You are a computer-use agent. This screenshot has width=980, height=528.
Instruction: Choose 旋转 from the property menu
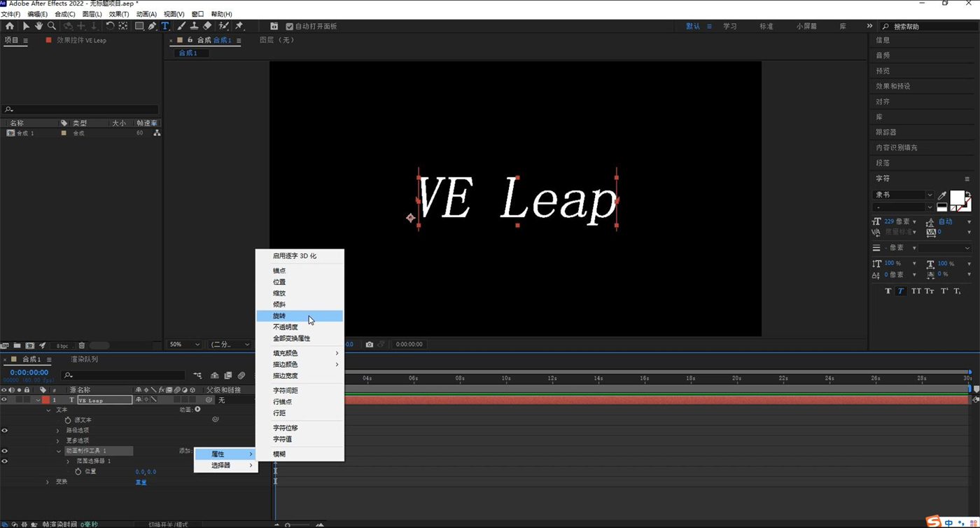(x=300, y=316)
